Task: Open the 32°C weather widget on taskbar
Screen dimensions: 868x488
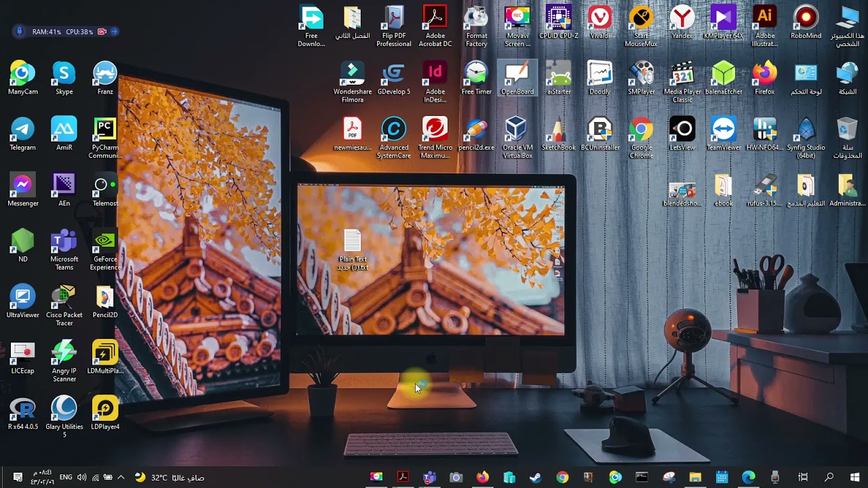Action: coord(170,477)
